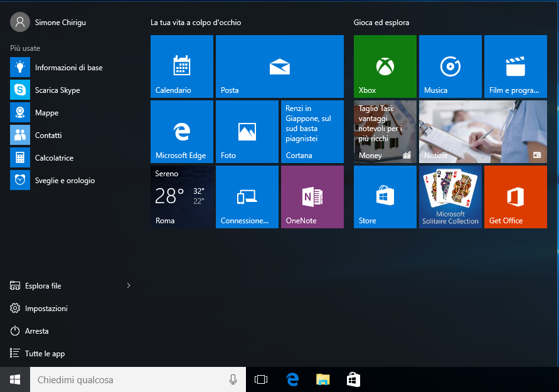Image resolution: width=559 pixels, height=392 pixels.
Task: Open Task View on the taskbar
Action: (x=261, y=379)
